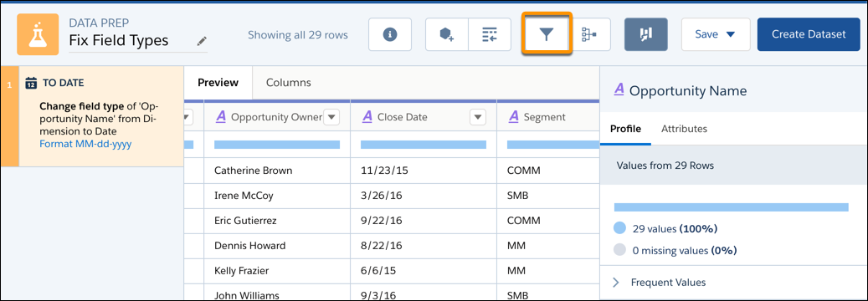
Task: Click the hierarchy diagram toolbar icon
Action: [x=589, y=34]
